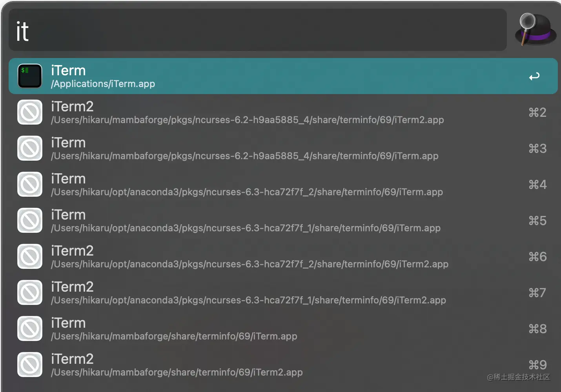Select iTerm result in anaconda3 ncurses-6.3-hca72f7f_1
Screen dimensions: 561x392
pyautogui.click(x=283, y=220)
